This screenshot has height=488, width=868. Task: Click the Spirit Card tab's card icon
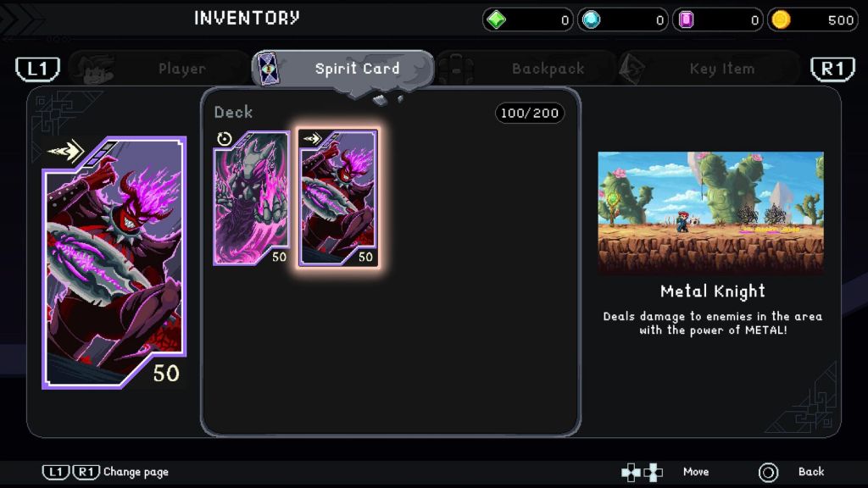269,69
